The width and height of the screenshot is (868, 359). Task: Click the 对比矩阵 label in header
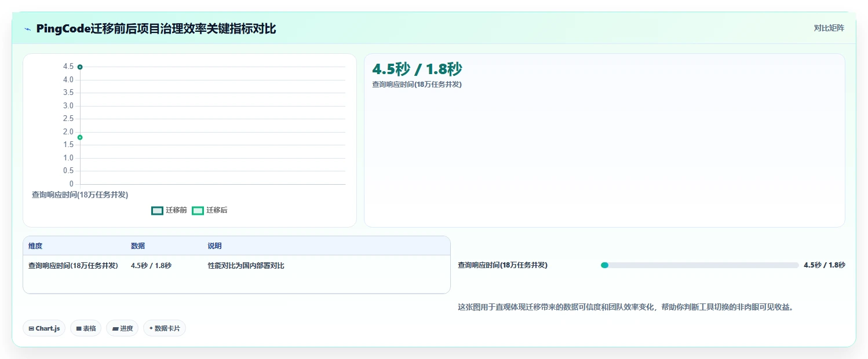(829, 28)
